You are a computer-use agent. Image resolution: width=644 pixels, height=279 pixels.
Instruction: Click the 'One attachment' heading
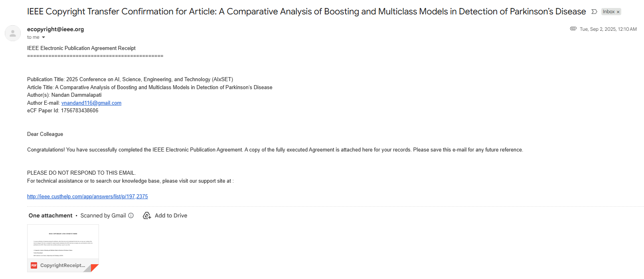pyautogui.click(x=50, y=215)
